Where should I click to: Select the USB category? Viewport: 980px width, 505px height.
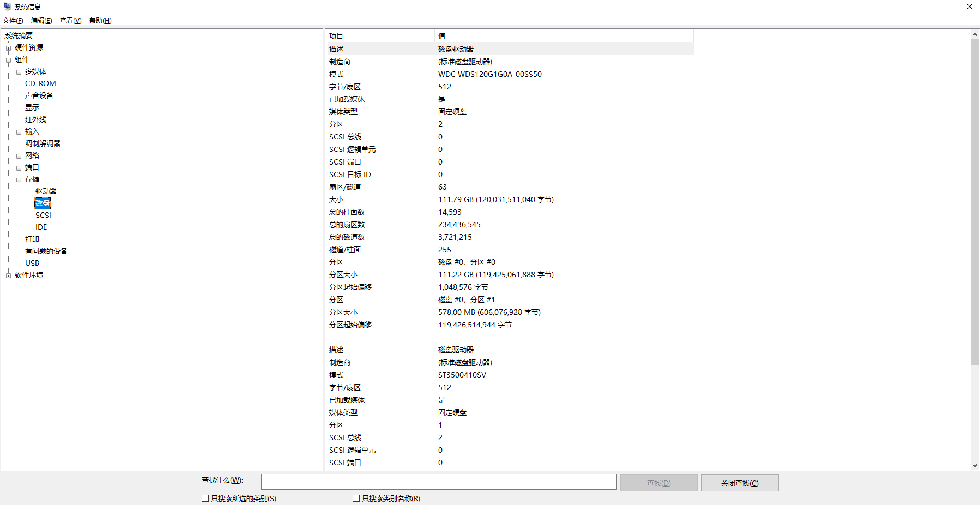[32, 263]
